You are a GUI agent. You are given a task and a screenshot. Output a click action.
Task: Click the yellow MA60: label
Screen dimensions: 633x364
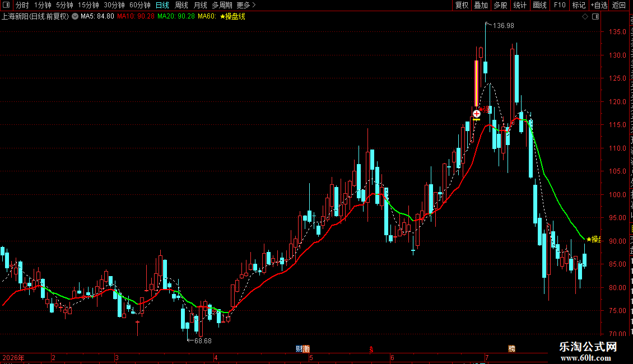tap(207, 17)
